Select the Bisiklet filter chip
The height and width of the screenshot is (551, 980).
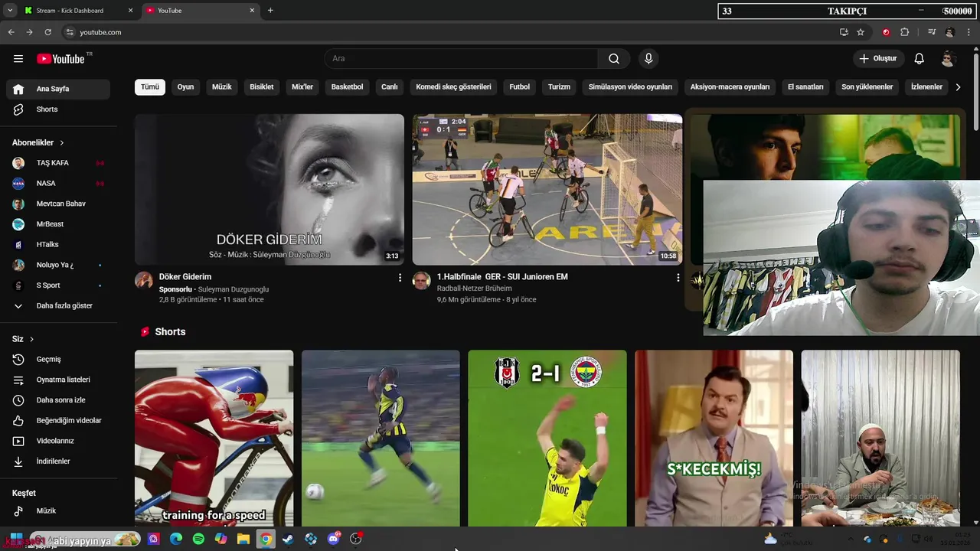[x=262, y=86]
